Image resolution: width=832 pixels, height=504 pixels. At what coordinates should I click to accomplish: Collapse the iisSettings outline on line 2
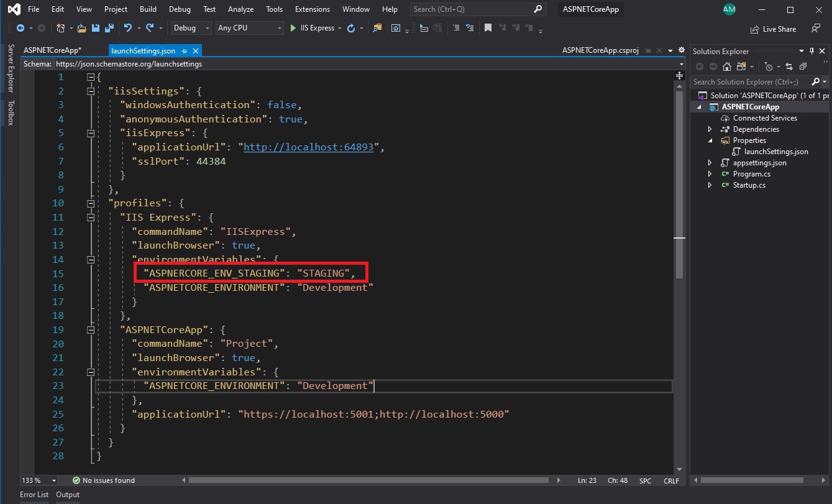point(91,91)
